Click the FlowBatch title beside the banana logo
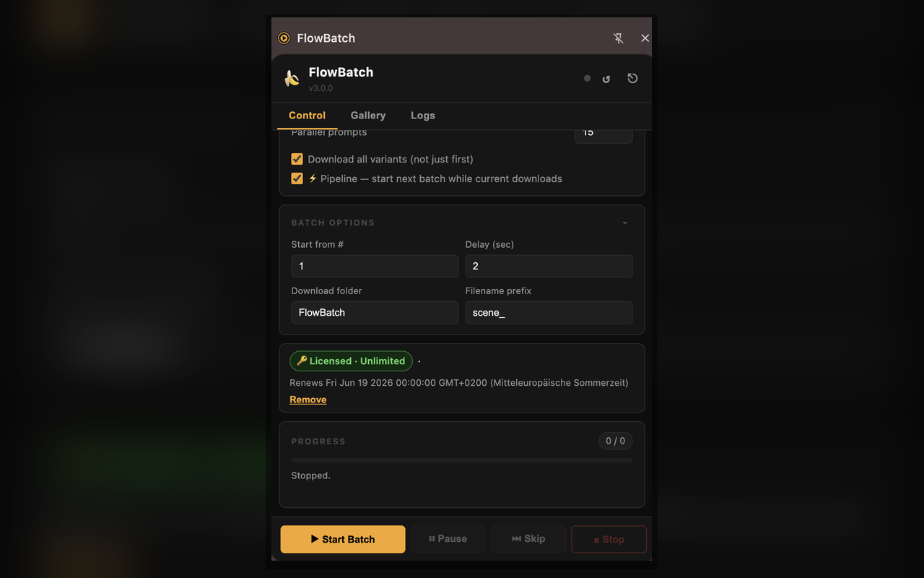The width and height of the screenshot is (924, 578). pos(341,72)
